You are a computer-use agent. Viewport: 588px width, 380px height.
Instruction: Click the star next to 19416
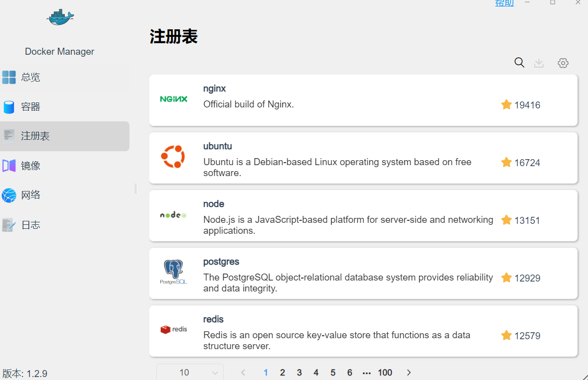pos(506,104)
